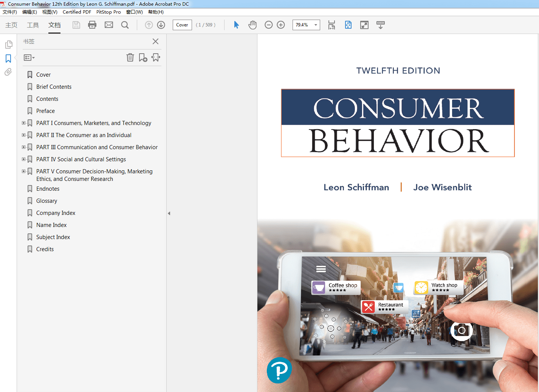Click the Email attachment icon
The width and height of the screenshot is (539, 392).
(x=108, y=25)
